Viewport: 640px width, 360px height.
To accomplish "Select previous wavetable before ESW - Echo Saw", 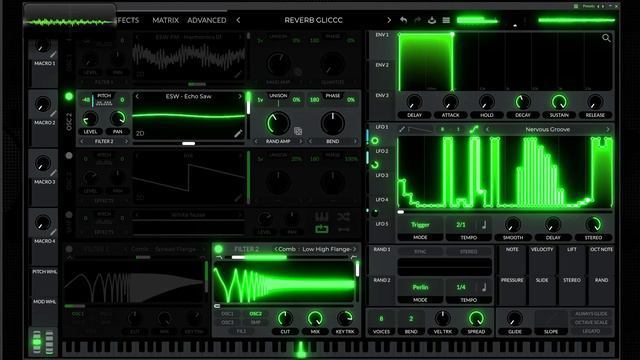I will pyautogui.click(x=137, y=97).
